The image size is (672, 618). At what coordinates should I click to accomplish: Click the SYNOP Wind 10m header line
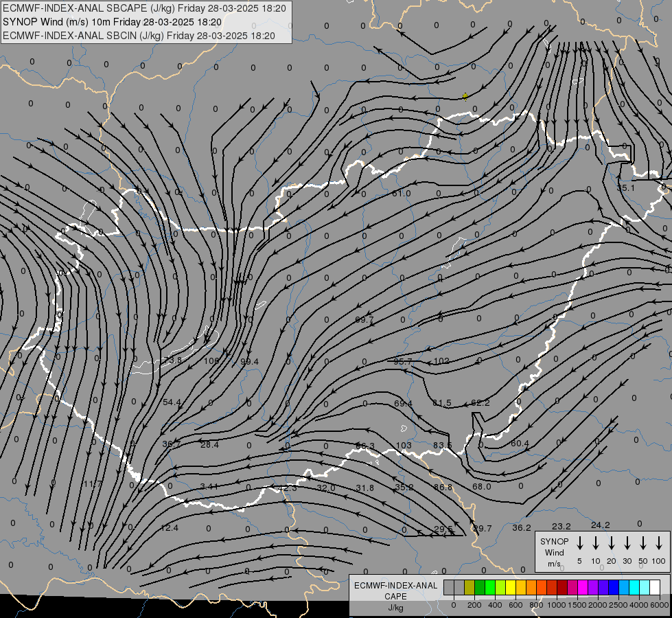pos(112,22)
